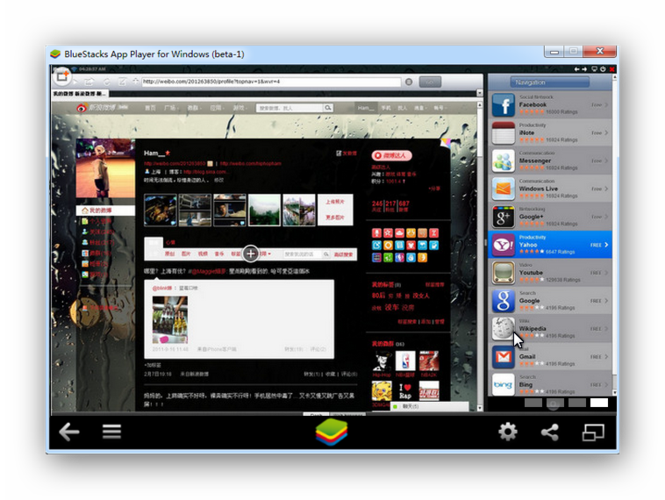Click the app list scrollbar down arrow
Image resolution: width=665 pixels, height=500 pixels.
614,393
